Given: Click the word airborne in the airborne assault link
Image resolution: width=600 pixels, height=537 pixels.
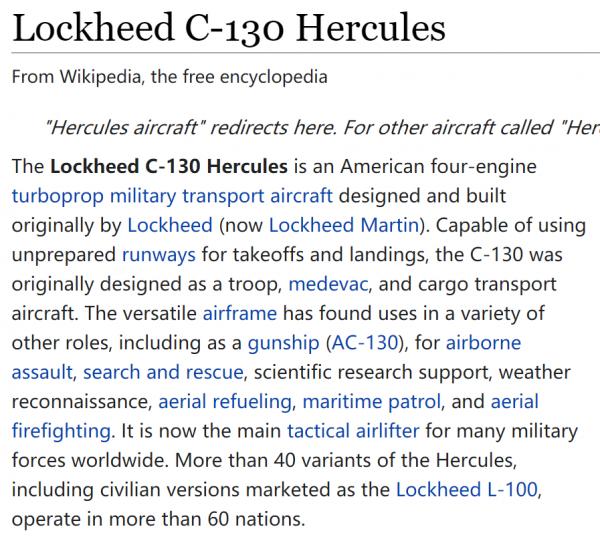Looking at the screenshot, I should [482, 344].
